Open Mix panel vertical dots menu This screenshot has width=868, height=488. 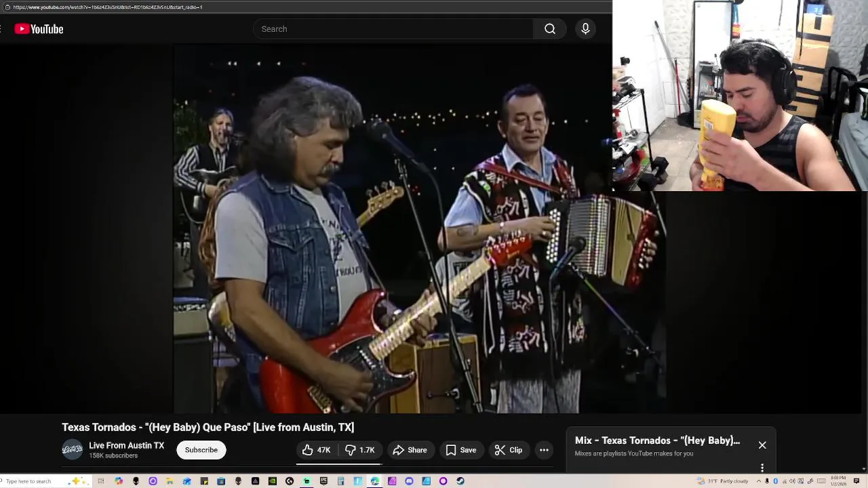762,468
